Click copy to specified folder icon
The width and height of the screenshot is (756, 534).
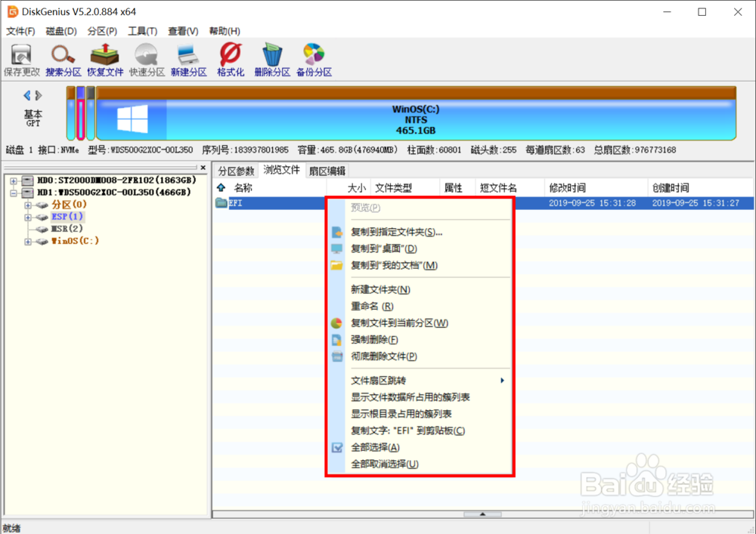coord(337,232)
